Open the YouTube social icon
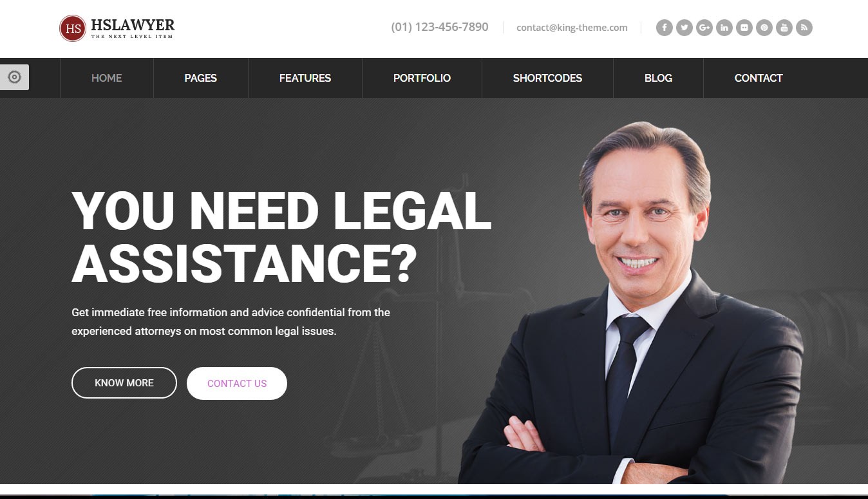This screenshot has width=868, height=499. [x=784, y=28]
